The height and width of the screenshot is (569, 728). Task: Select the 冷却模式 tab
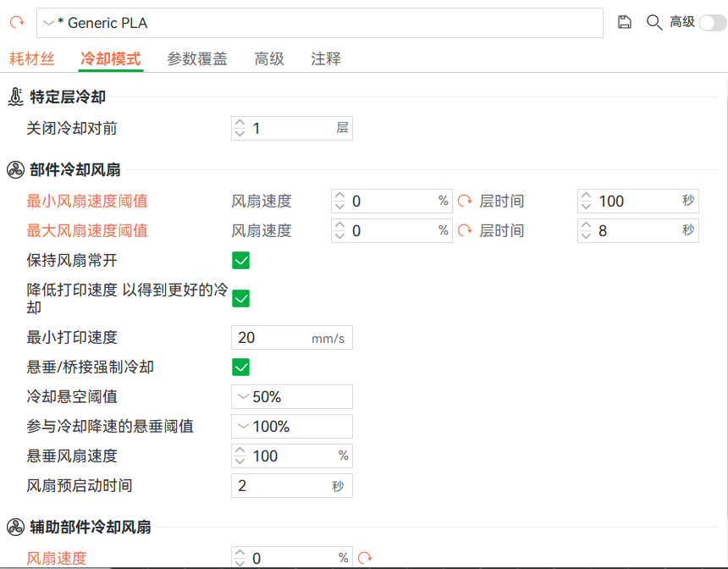pos(111,59)
